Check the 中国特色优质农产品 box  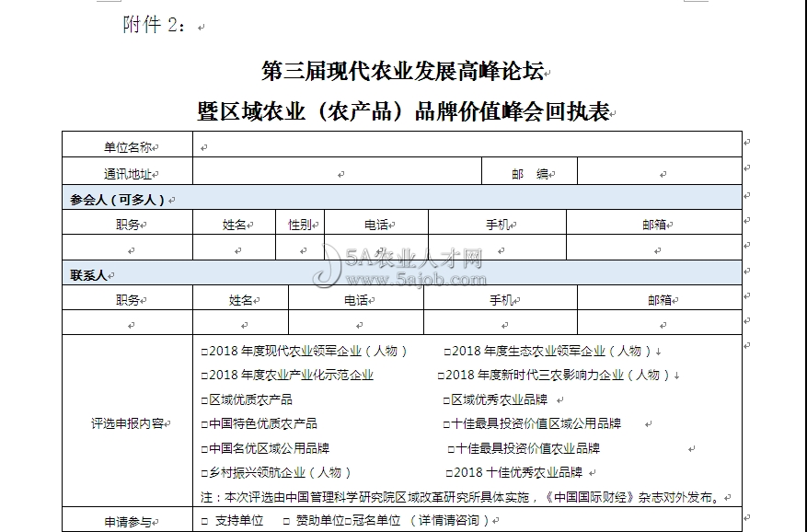[205, 424]
